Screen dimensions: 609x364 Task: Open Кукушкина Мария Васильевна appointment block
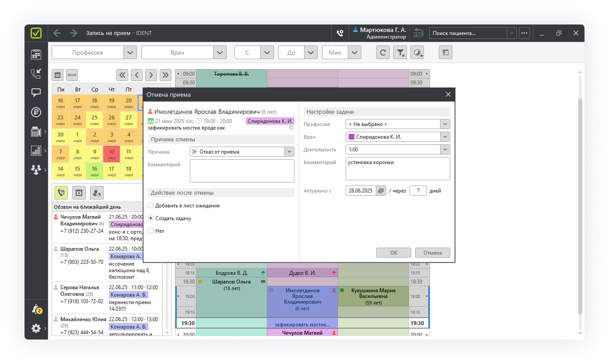pyautogui.click(x=373, y=296)
